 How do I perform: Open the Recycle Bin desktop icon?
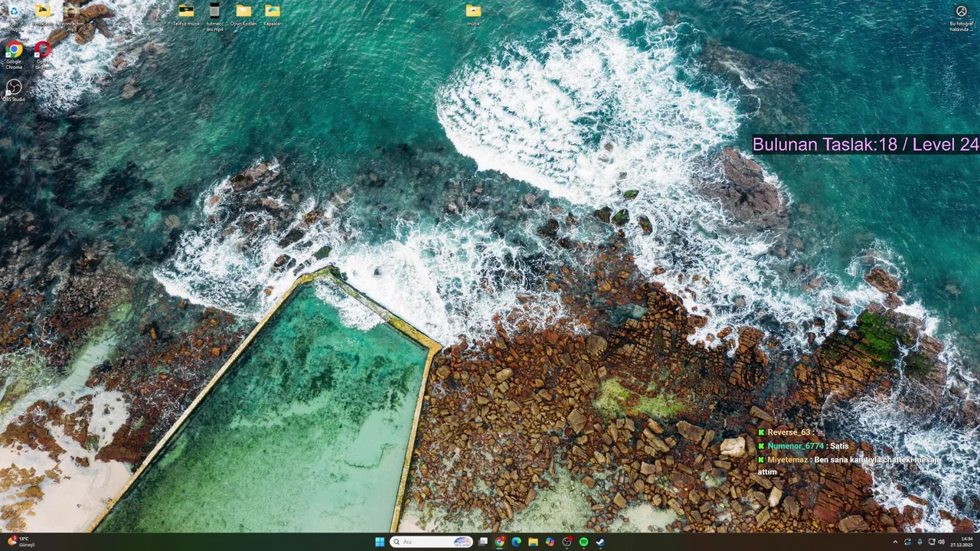(13, 14)
